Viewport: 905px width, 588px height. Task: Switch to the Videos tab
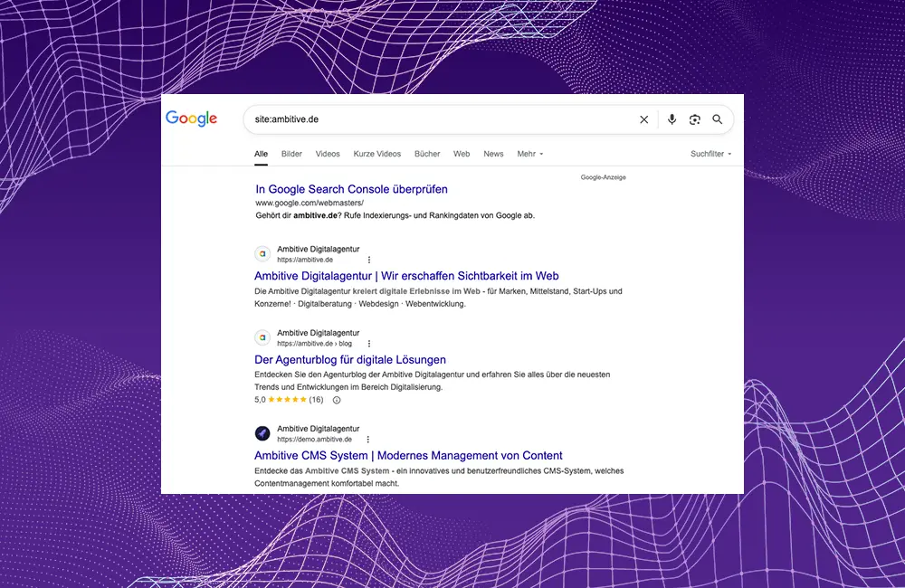point(328,154)
